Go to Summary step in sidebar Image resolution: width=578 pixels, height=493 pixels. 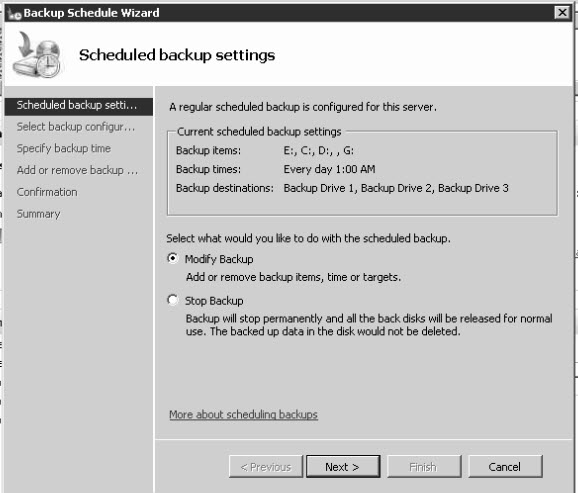pos(39,214)
